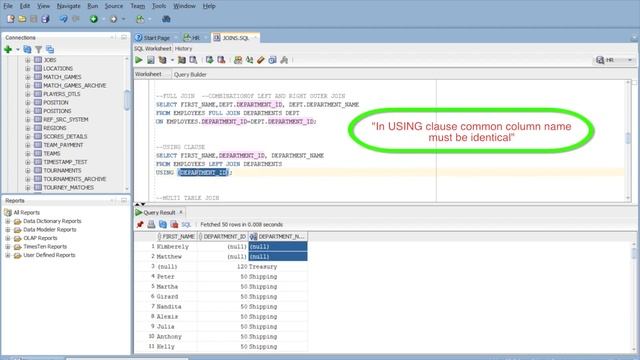This screenshot has width=640, height=360.
Task: Open the File menu
Action: (x=8, y=6)
